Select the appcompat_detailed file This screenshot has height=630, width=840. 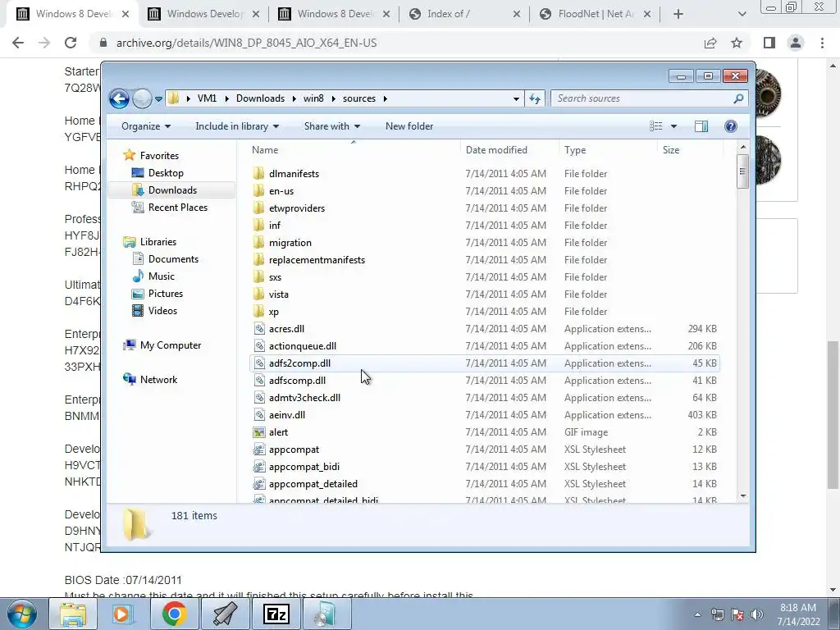pyautogui.click(x=313, y=484)
